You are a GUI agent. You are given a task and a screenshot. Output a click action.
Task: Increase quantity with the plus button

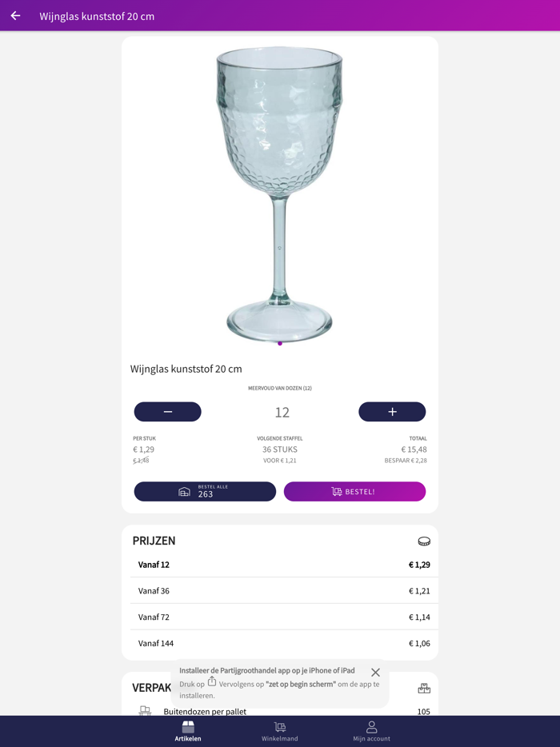[x=392, y=411]
